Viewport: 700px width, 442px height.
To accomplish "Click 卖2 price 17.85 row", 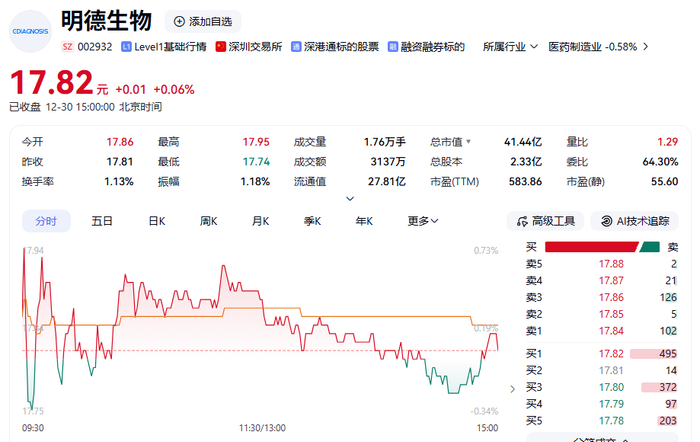I will [601, 315].
